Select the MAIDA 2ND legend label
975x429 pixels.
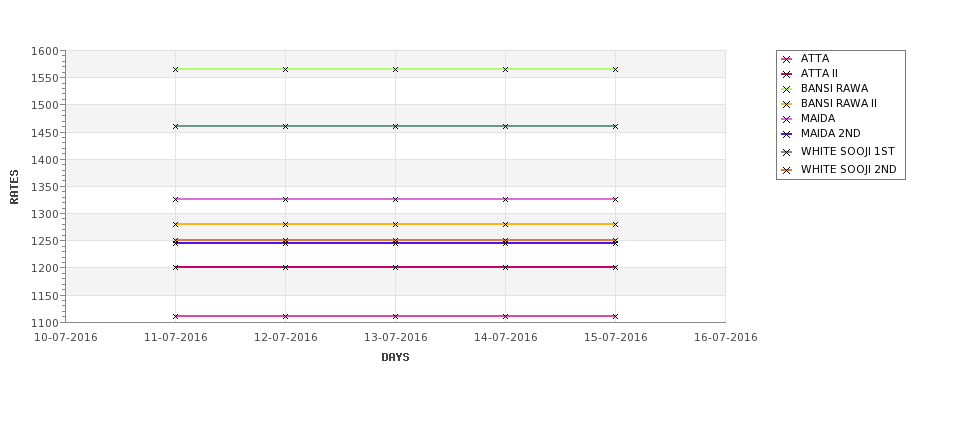[x=830, y=133]
